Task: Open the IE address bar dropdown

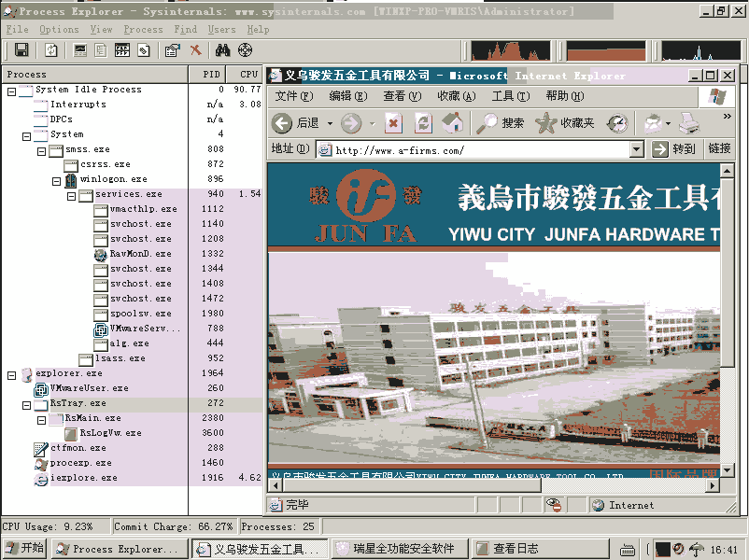Action: (x=636, y=150)
